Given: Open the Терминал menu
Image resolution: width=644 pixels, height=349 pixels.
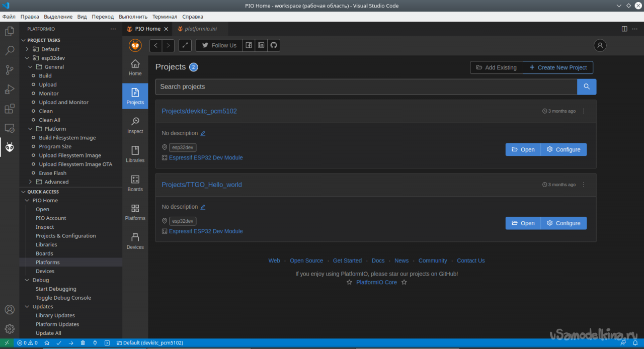Looking at the screenshot, I should 165,17.
